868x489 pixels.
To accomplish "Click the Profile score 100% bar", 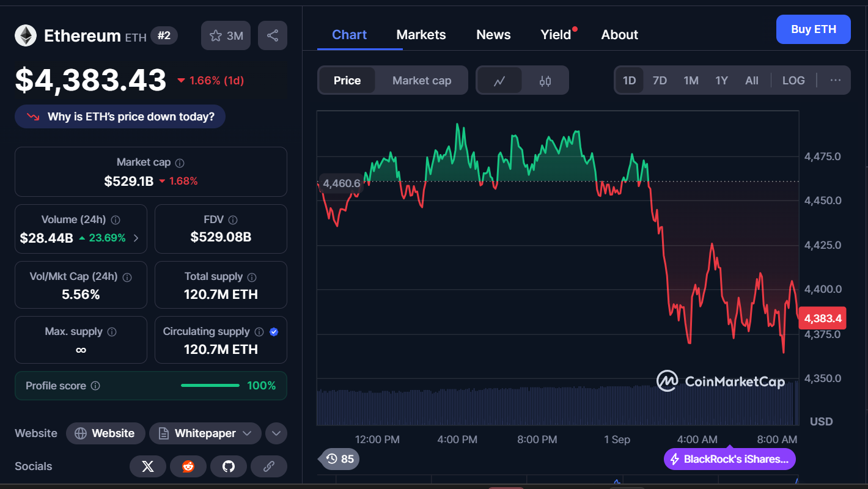I will point(210,386).
